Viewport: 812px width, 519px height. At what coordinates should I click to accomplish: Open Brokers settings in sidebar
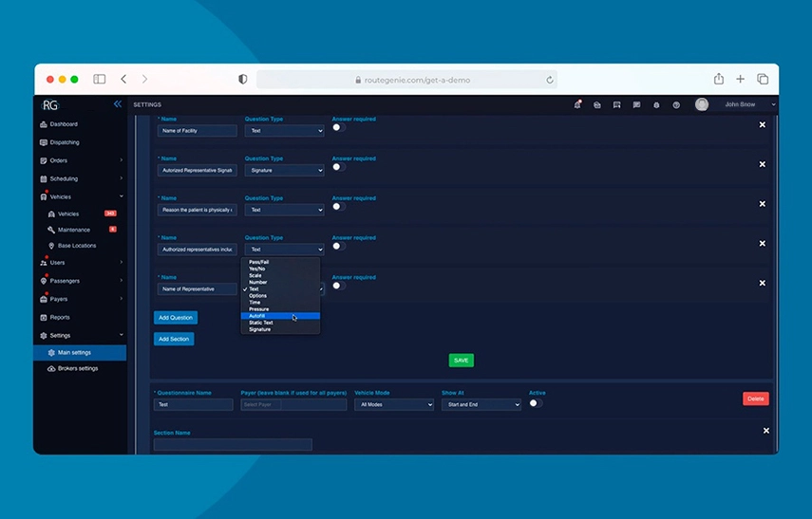click(80, 368)
